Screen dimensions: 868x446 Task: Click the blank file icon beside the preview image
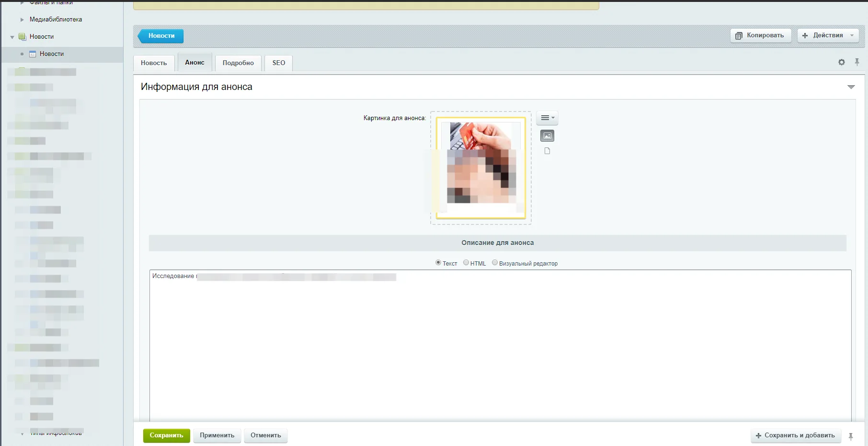point(547,151)
